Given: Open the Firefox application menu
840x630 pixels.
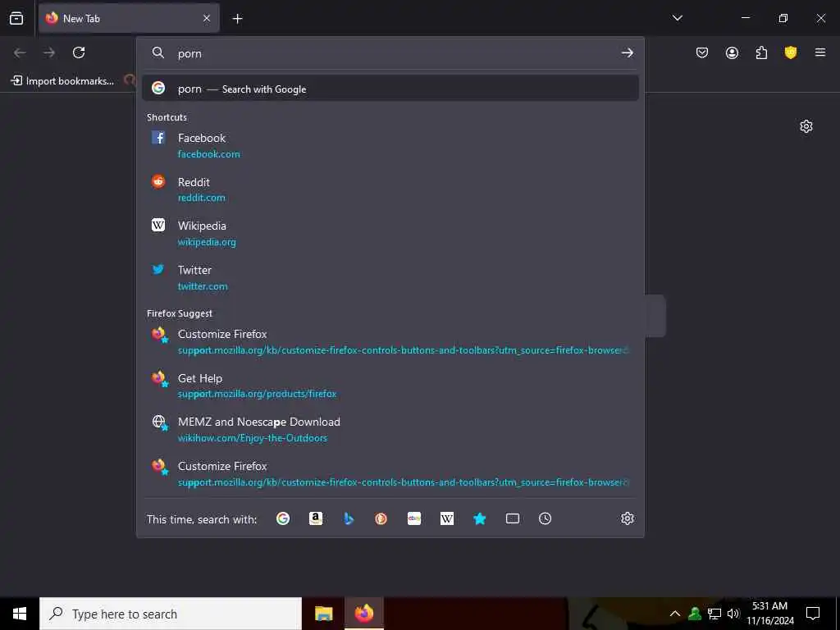Looking at the screenshot, I should [820, 52].
